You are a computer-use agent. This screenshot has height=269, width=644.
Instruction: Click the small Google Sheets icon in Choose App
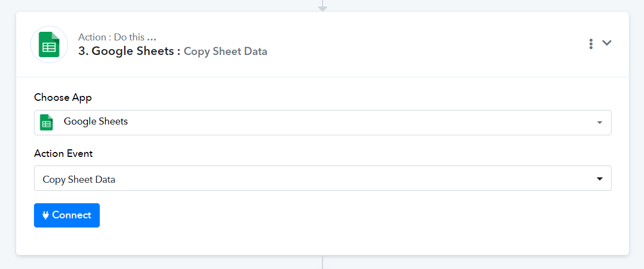click(x=47, y=122)
